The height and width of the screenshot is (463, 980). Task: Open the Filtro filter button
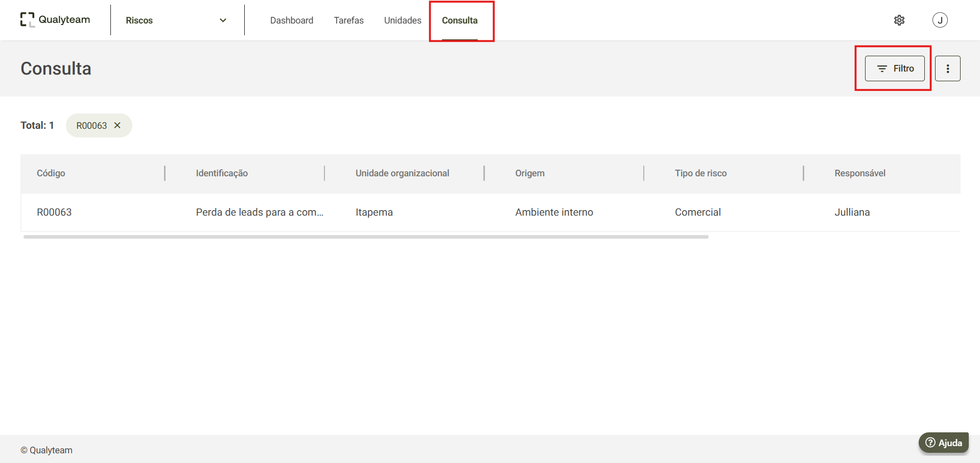pyautogui.click(x=895, y=68)
